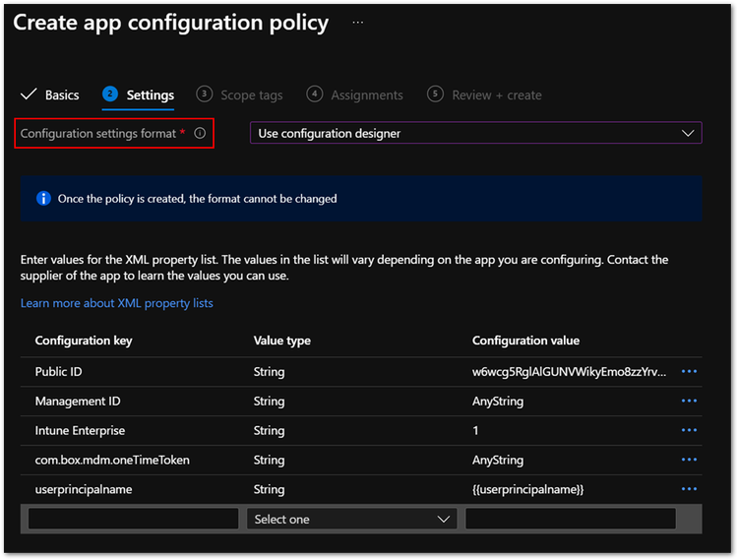
Task: Open the Assignments step
Action: point(355,95)
